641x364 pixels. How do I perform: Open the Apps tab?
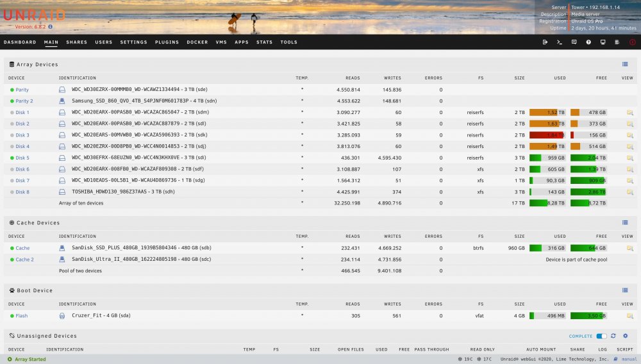point(242,42)
